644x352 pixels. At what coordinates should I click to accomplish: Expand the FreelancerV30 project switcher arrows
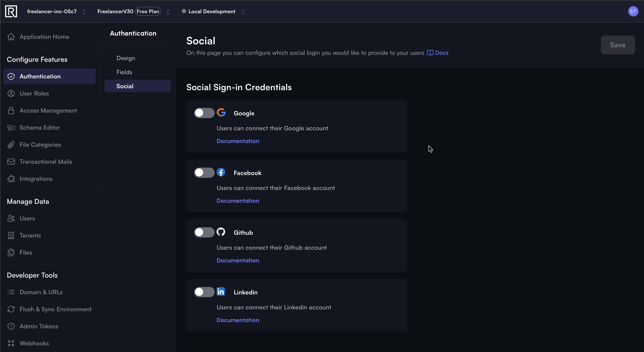[168, 12]
